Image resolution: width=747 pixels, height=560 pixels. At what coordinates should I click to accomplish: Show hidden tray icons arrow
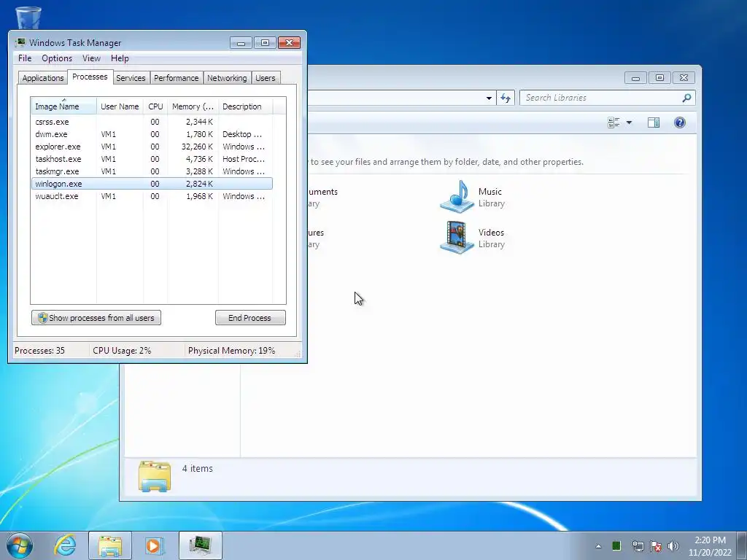tap(598, 546)
